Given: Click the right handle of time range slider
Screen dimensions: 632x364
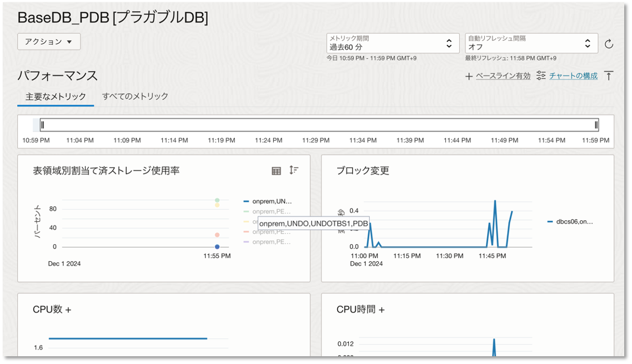Looking at the screenshot, I should (596, 125).
